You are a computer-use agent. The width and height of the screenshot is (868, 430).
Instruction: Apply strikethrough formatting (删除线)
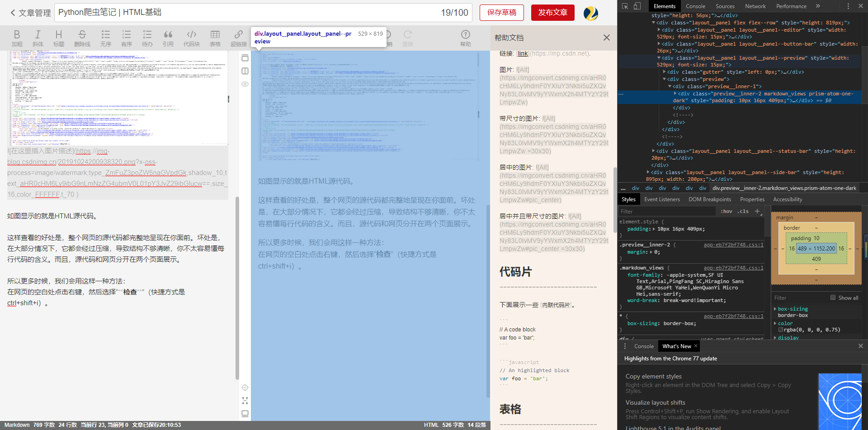pos(82,38)
